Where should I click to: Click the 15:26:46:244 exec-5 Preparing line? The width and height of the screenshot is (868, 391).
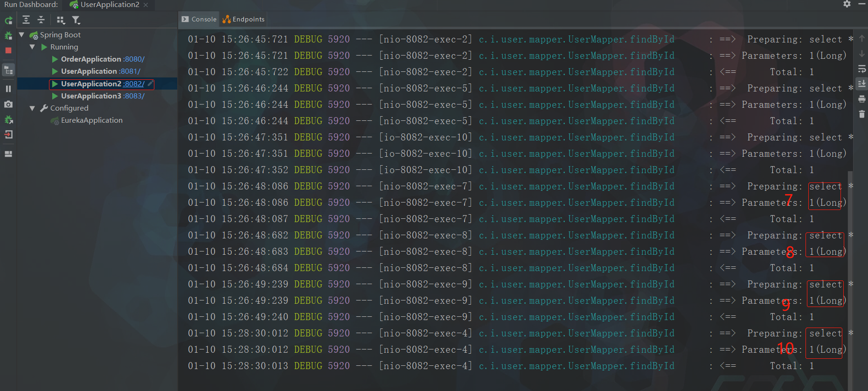pyautogui.click(x=521, y=88)
